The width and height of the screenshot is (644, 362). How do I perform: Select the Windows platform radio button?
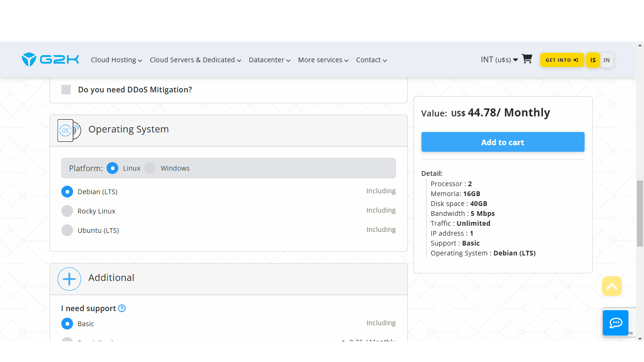(x=150, y=168)
